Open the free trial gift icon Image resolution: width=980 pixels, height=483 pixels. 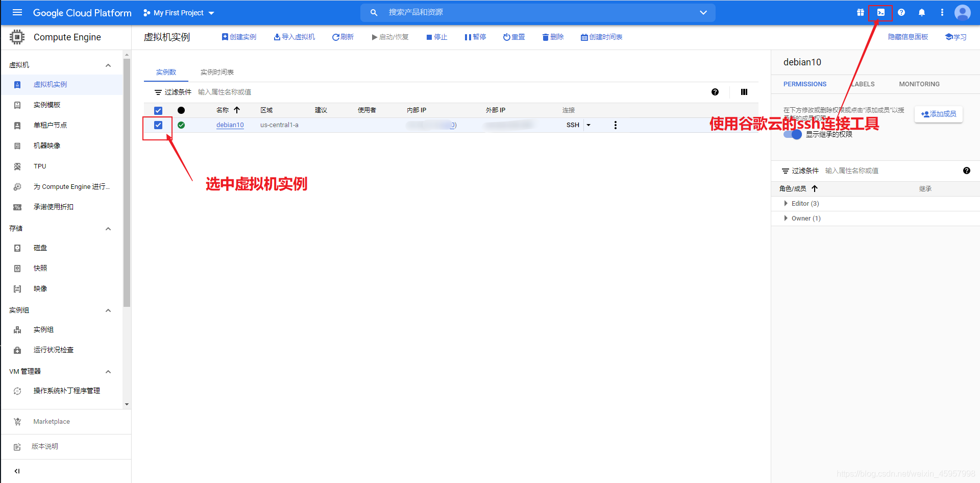pyautogui.click(x=861, y=12)
